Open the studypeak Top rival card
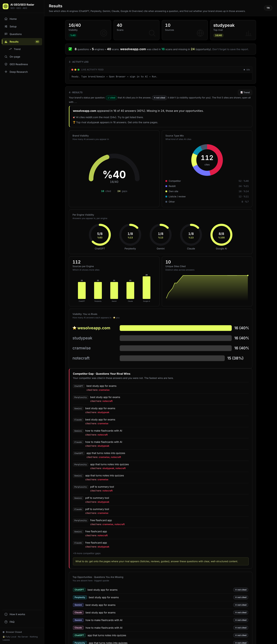This screenshot has height=644, width=277. [x=233, y=30]
